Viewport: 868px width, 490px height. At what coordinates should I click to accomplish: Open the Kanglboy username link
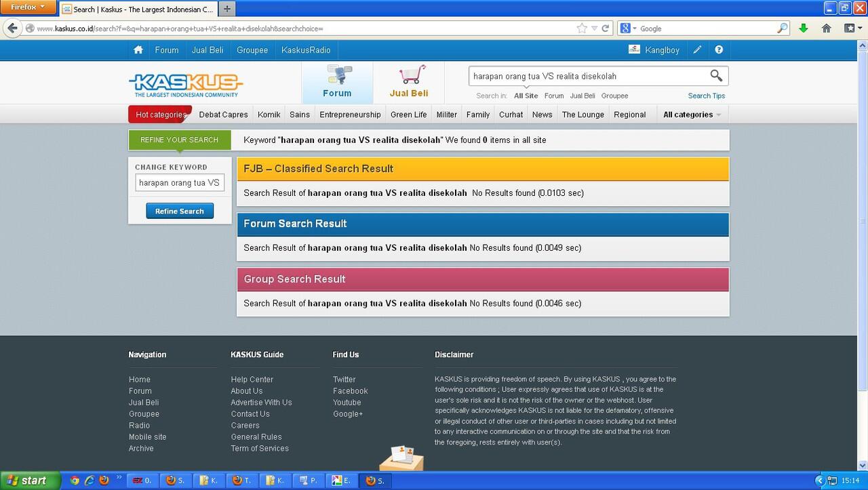click(663, 50)
